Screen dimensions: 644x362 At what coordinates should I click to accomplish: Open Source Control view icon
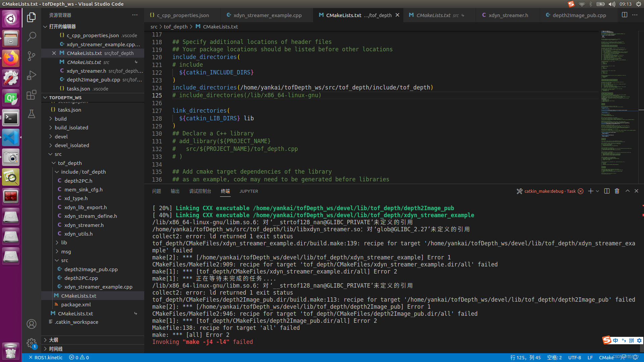31,56
